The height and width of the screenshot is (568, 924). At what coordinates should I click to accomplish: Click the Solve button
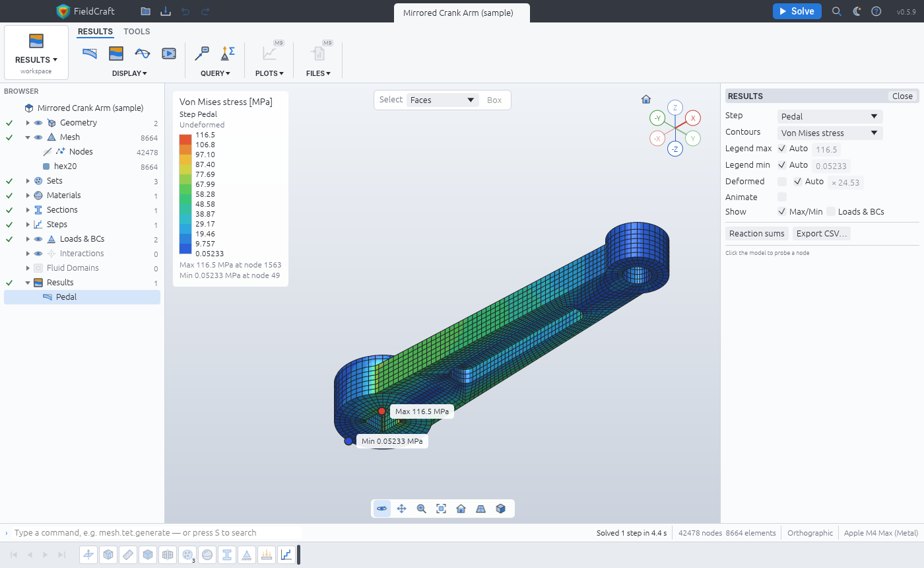coord(797,11)
